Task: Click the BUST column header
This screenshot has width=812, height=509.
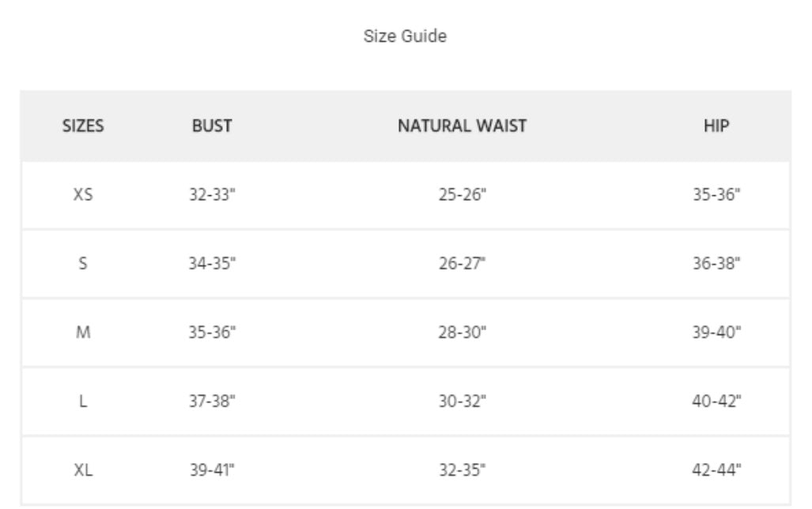Action: pyautogui.click(x=212, y=126)
